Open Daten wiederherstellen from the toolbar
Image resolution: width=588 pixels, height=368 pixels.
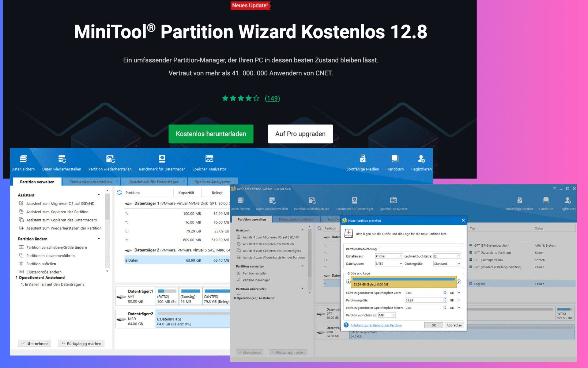[x=62, y=159]
